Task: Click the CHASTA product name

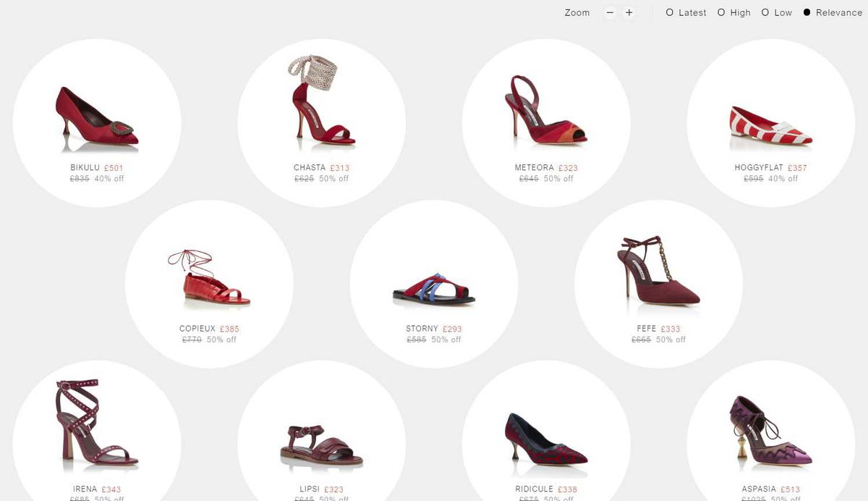Action: 310,168
